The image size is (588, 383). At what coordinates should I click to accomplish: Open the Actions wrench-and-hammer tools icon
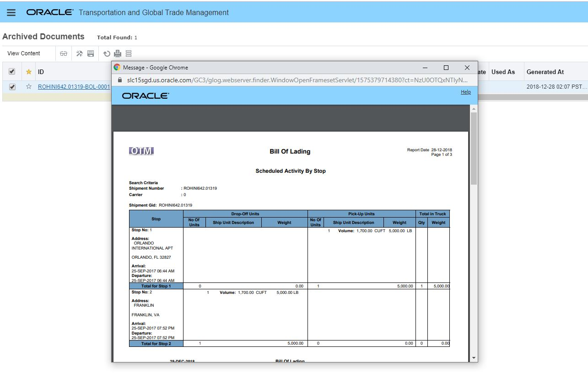pos(80,53)
